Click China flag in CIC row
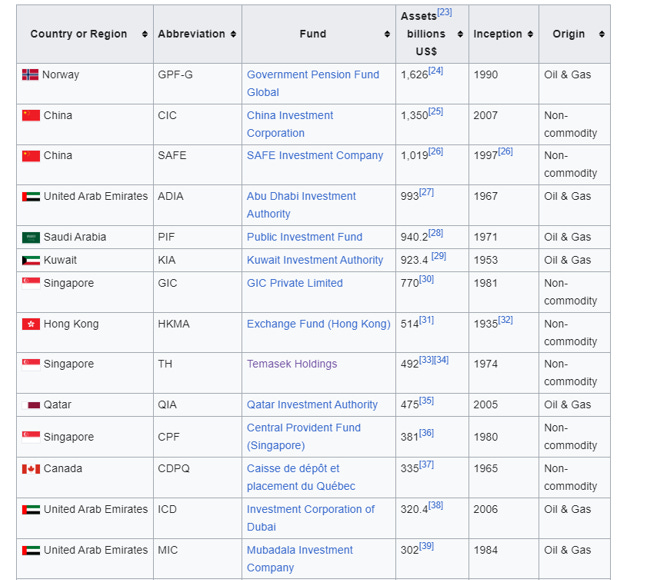648x580 pixels. click(31, 115)
